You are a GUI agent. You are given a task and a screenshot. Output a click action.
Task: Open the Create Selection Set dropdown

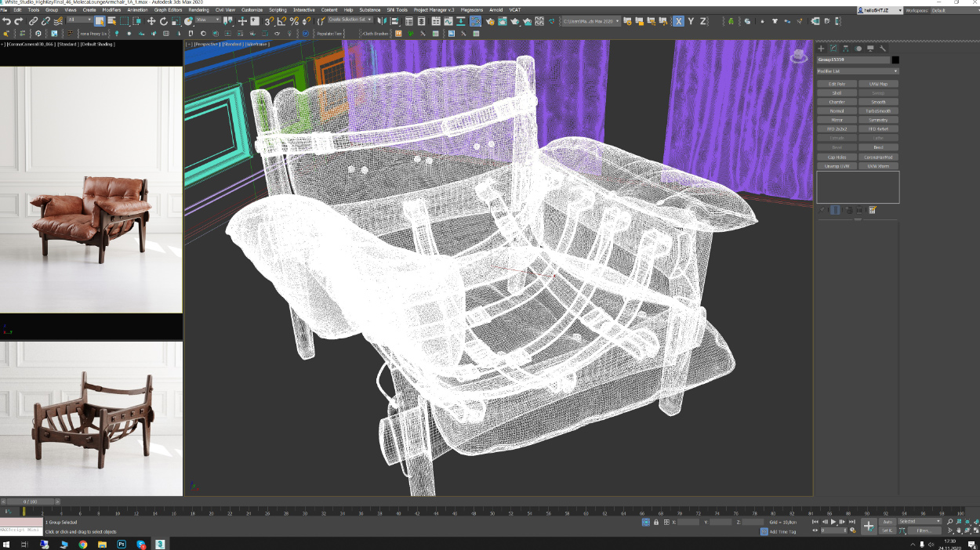[349, 20]
